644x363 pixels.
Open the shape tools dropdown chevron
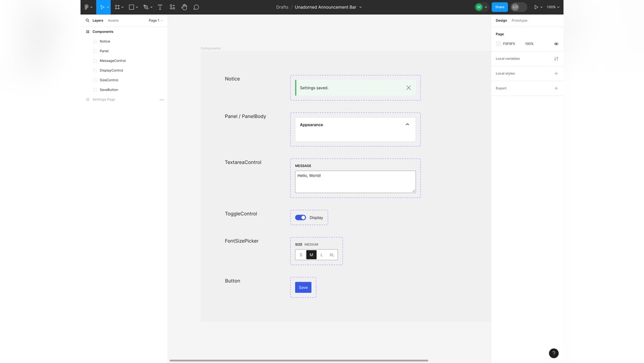click(x=137, y=7)
